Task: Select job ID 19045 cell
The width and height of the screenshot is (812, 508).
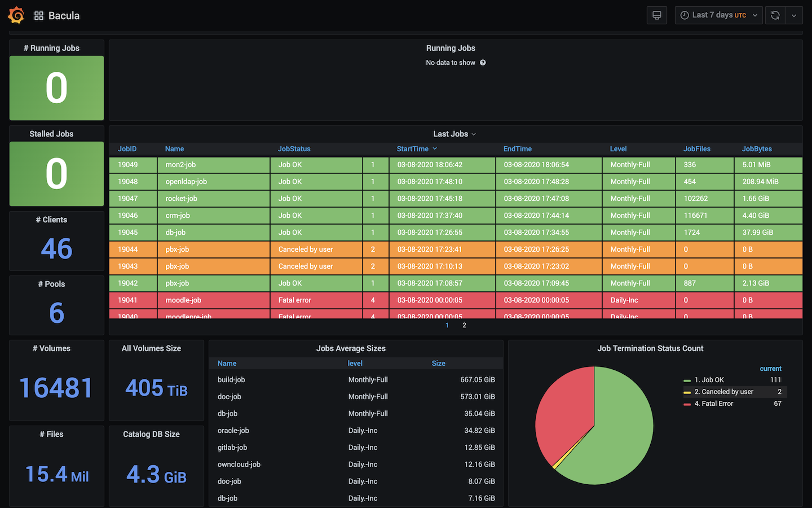Action: [133, 233]
